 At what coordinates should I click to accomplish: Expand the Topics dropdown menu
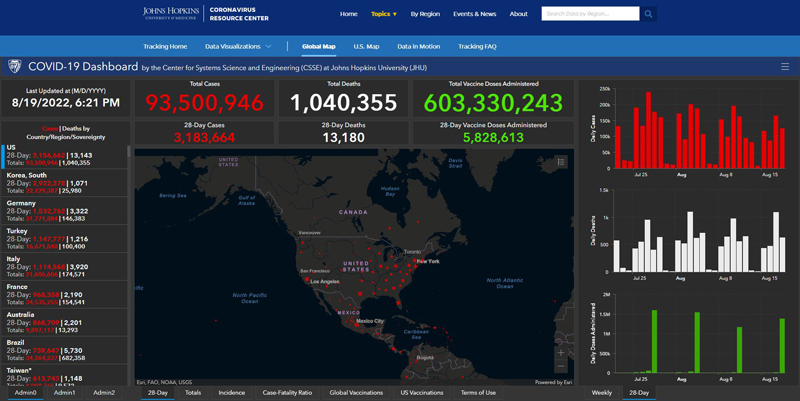[x=384, y=14]
